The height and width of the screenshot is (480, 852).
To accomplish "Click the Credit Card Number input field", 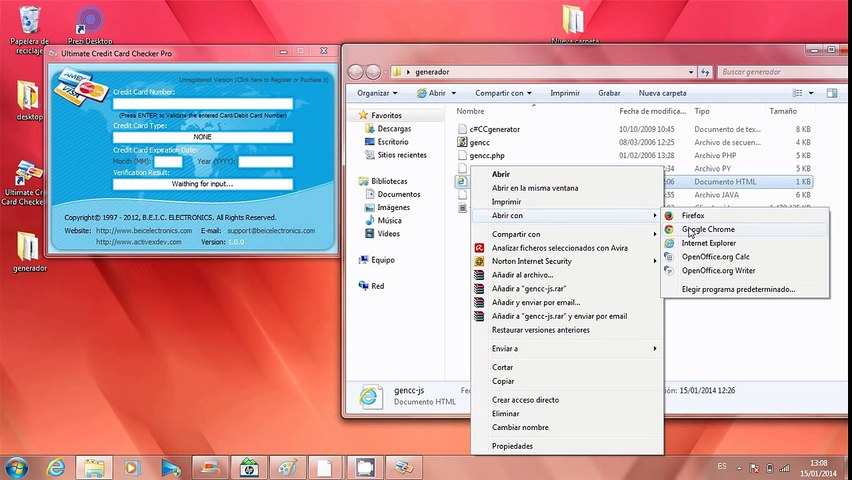I will (x=203, y=103).
